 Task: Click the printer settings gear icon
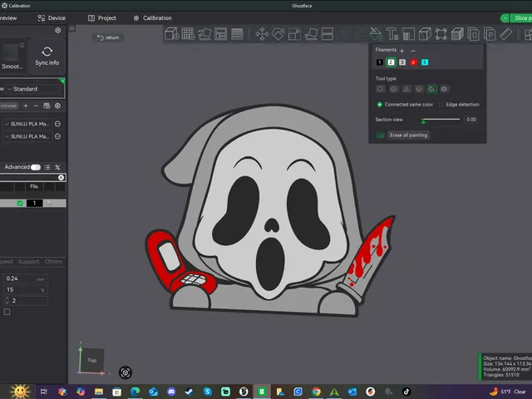tap(57, 30)
